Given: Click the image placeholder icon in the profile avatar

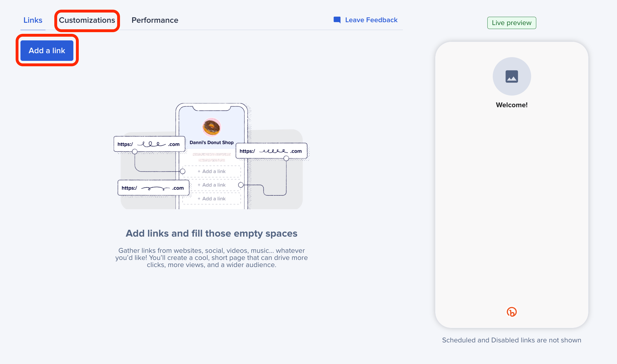Looking at the screenshot, I should [512, 76].
